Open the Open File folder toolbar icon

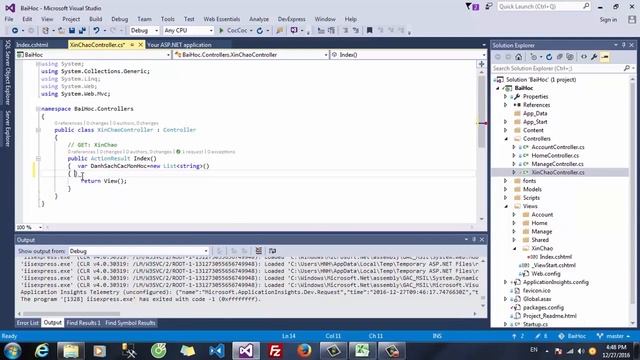[61, 31]
